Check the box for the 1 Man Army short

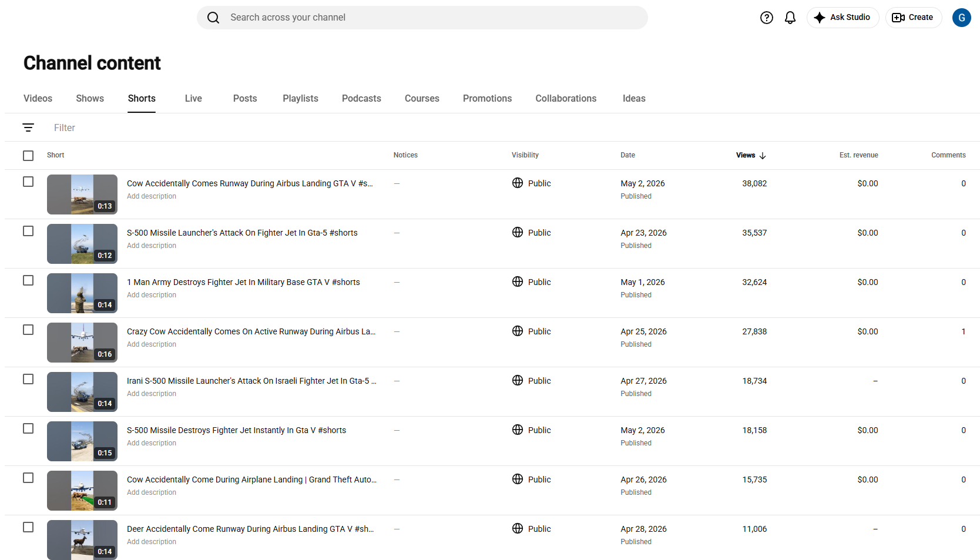click(28, 280)
